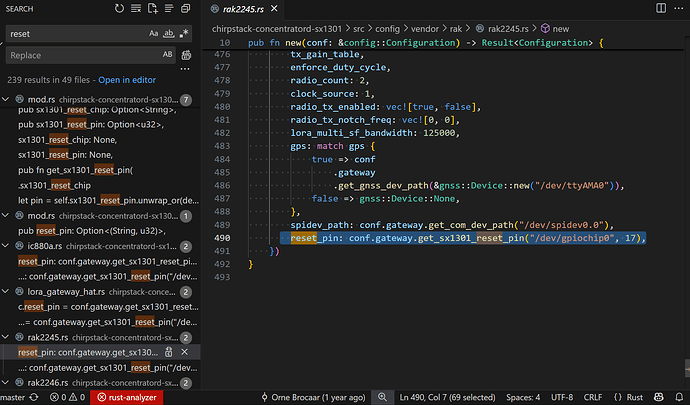The width and height of the screenshot is (690, 405).
Task: Open new search editor icon
Action: [153, 8]
